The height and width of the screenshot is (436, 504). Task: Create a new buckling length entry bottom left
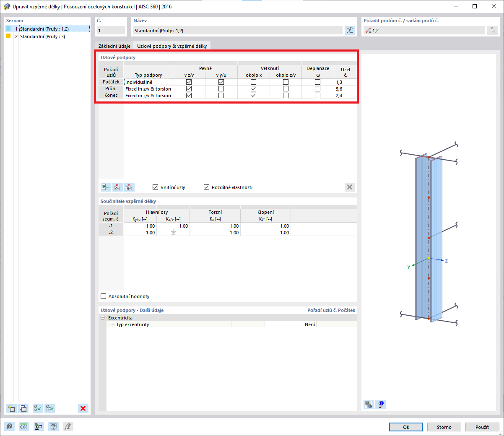click(11, 408)
